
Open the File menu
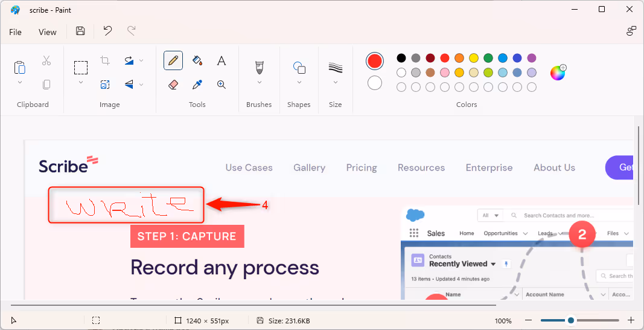coord(15,32)
